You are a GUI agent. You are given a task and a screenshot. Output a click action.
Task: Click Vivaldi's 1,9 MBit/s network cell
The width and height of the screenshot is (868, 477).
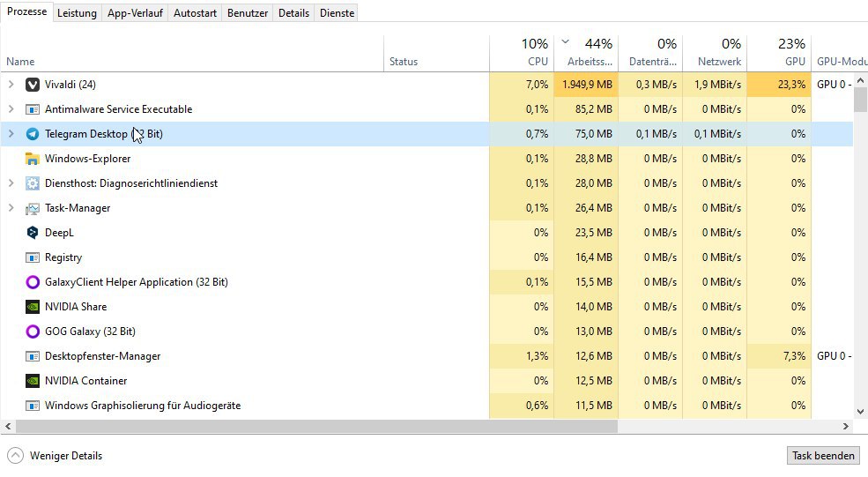715,85
